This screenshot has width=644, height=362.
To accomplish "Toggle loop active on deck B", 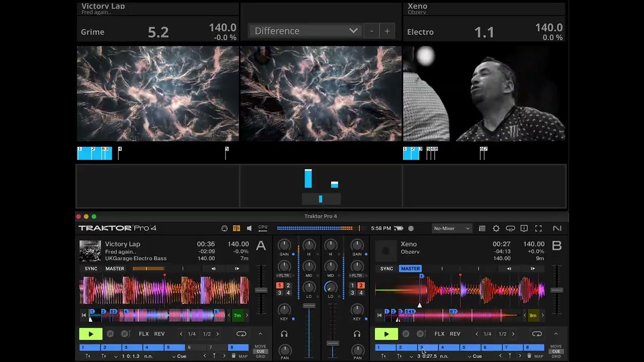I will (537, 334).
